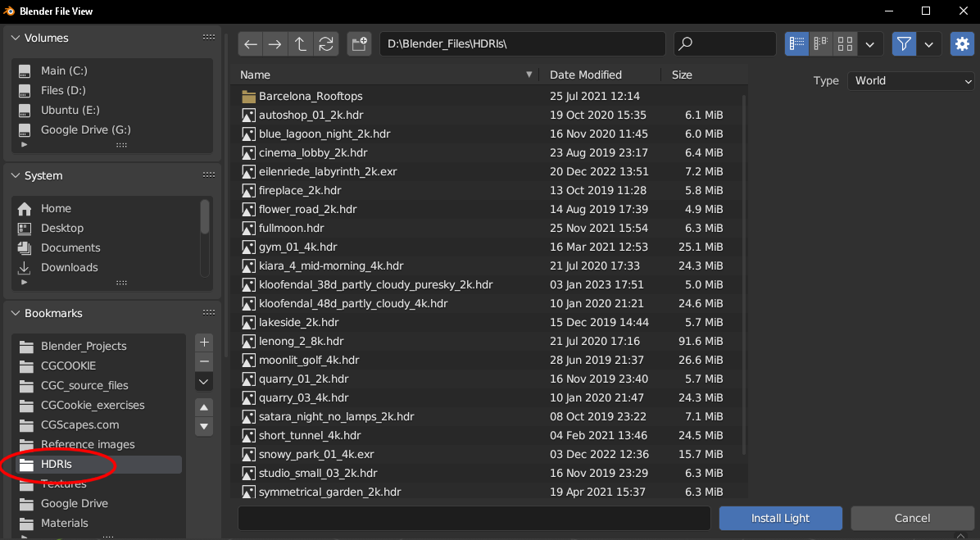
Task: Edit the directory path field
Action: click(x=523, y=43)
